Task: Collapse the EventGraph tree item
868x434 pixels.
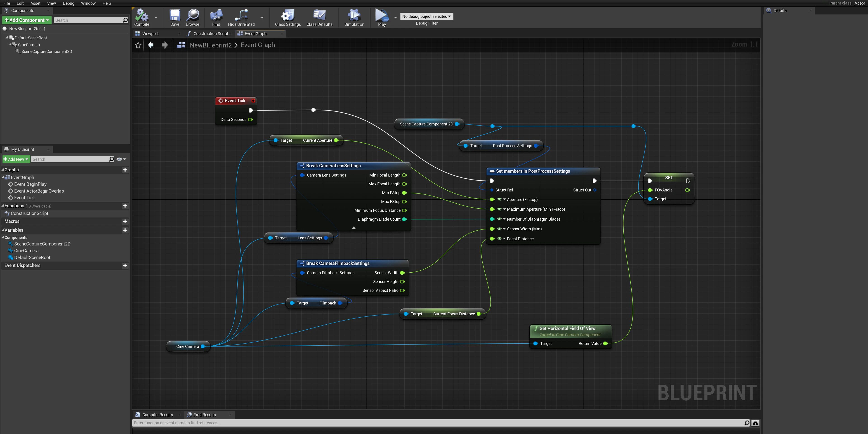Action: [x=3, y=177]
